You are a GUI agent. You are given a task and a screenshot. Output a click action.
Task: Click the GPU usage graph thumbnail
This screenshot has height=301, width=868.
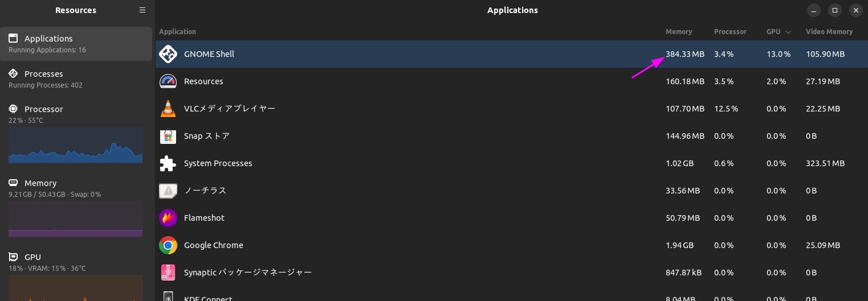pos(76,288)
